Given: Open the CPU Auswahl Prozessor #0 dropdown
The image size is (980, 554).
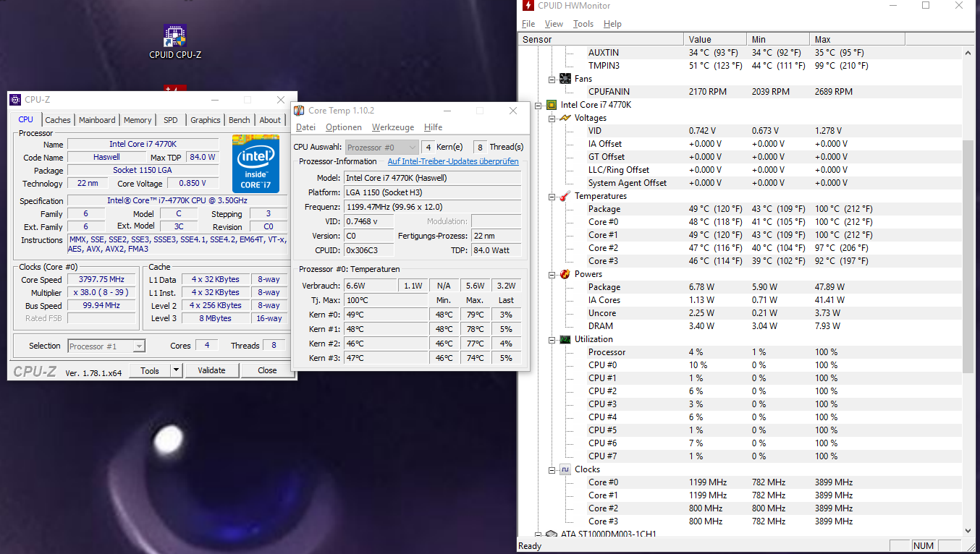Looking at the screenshot, I should pyautogui.click(x=381, y=147).
